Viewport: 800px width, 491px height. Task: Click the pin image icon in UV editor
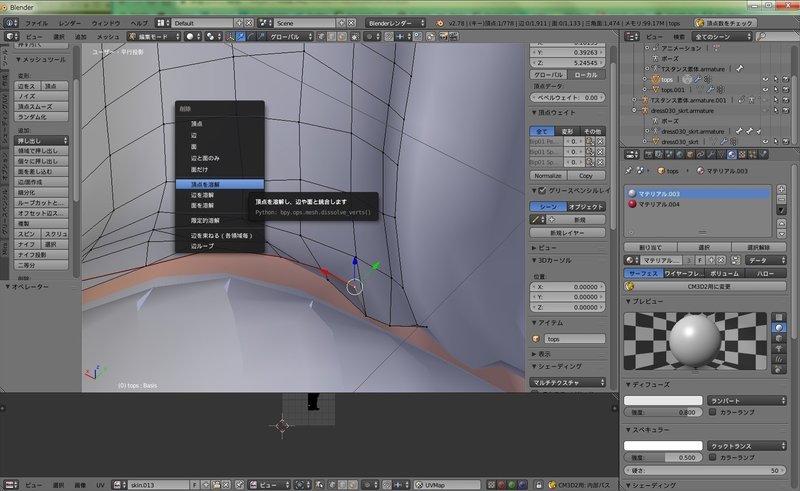point(239,485)
